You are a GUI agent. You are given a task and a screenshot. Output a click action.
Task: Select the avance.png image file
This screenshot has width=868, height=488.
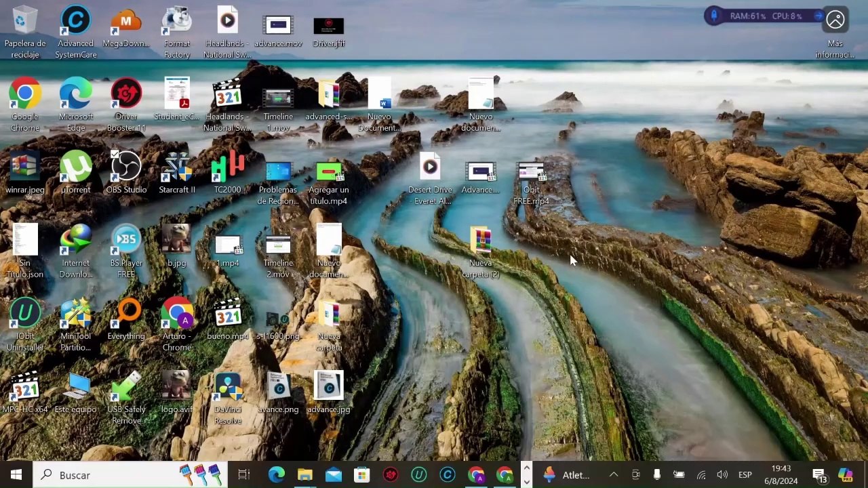[x=278, y=392]
